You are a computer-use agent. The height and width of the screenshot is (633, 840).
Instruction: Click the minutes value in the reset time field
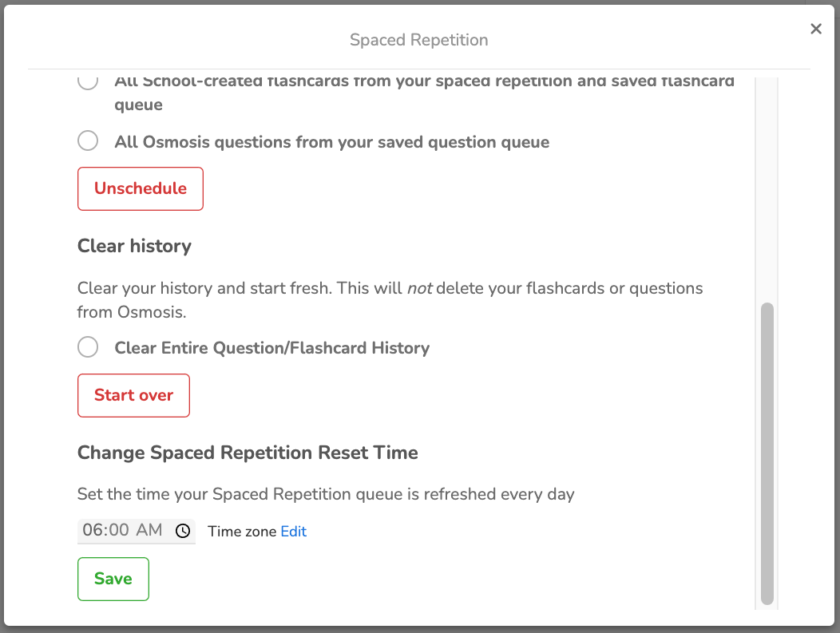pos(117,531)
